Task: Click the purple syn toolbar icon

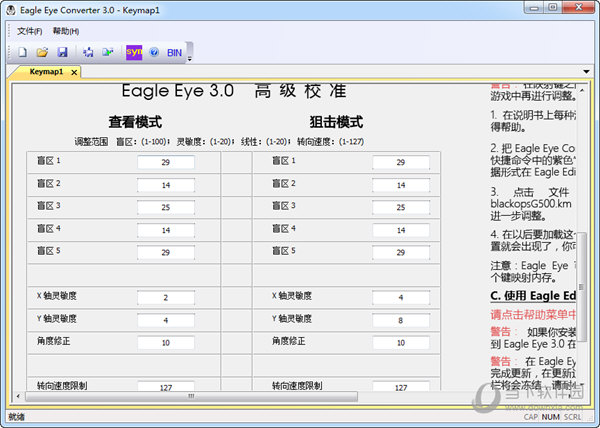Action: click(134, 52)
